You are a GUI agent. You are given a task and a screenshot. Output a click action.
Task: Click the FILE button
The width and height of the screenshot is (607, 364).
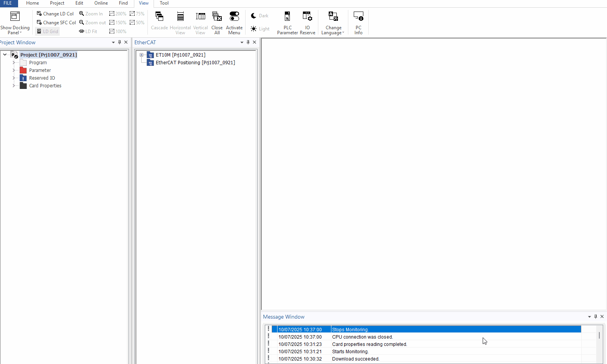click(8, 3)
